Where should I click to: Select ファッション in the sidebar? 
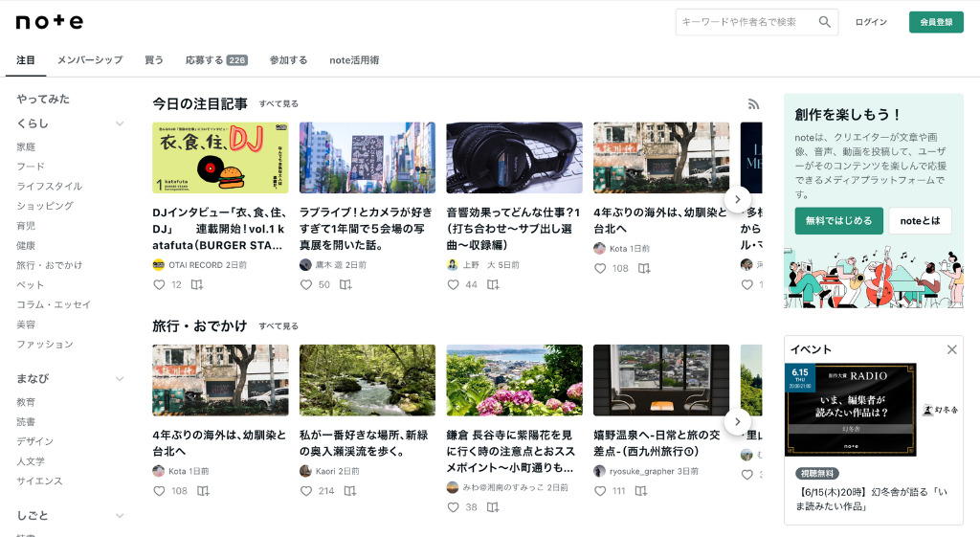45,345
